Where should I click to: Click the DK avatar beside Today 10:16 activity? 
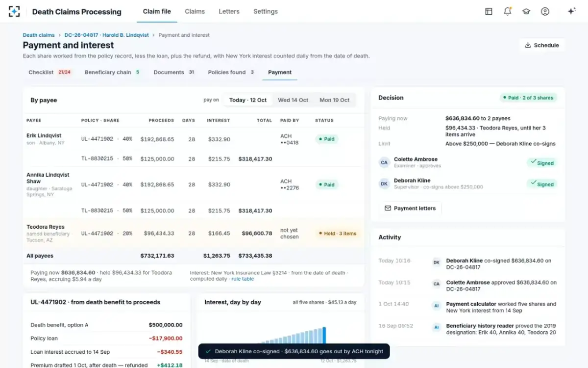click(x=436, y=263)
